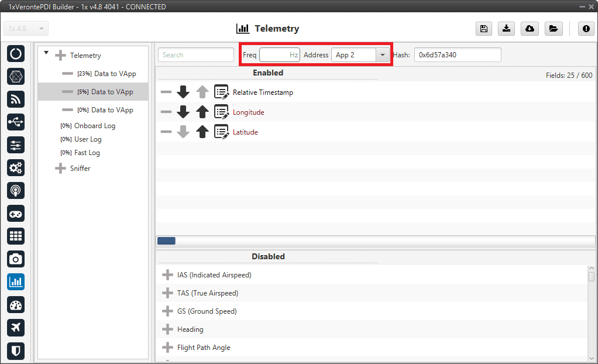Click the Disabled list scroll down arrow
The height and width of the screenshot is (364, 598).
click(x=592, y=358)
